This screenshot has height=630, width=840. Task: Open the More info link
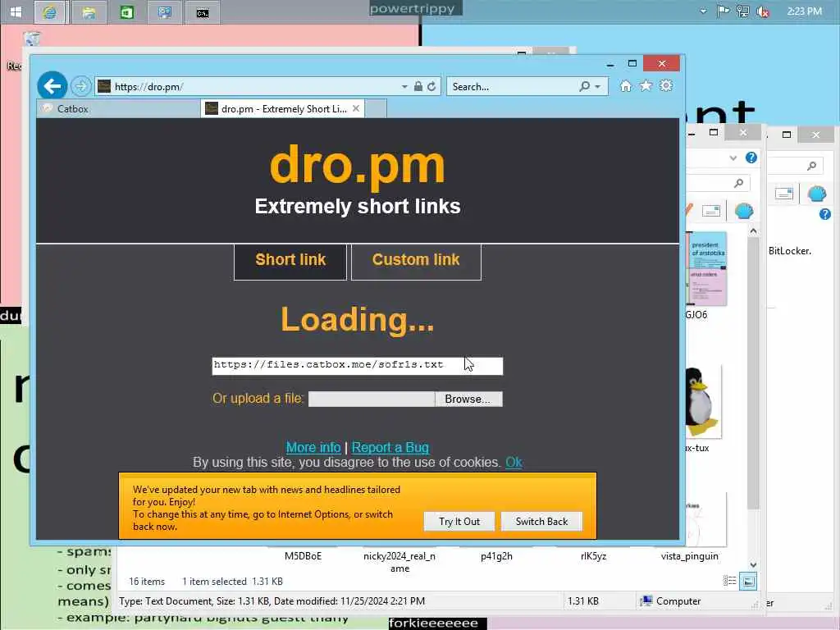click(x=313, y=447)
